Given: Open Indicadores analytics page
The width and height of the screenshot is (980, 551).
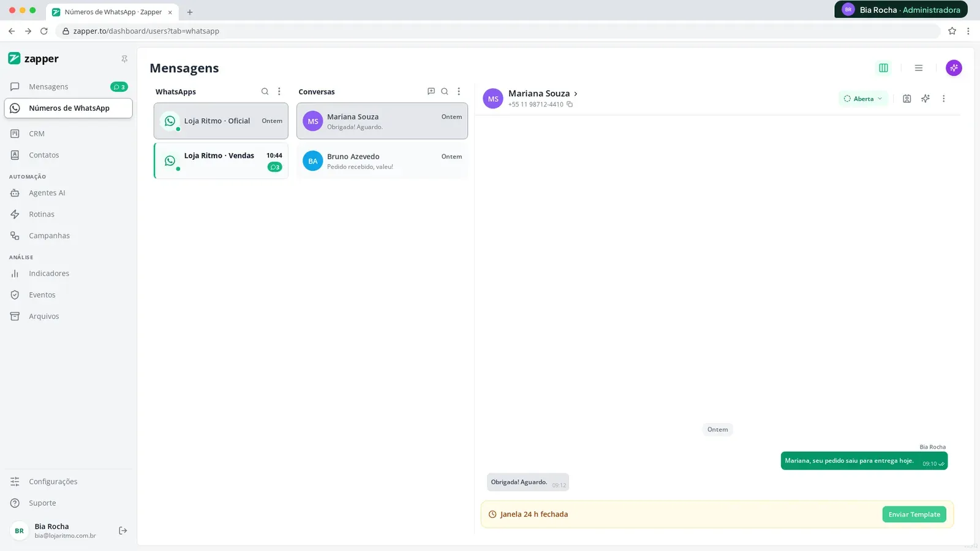Looking at the screenshot, I should click(x=68, y=274).
